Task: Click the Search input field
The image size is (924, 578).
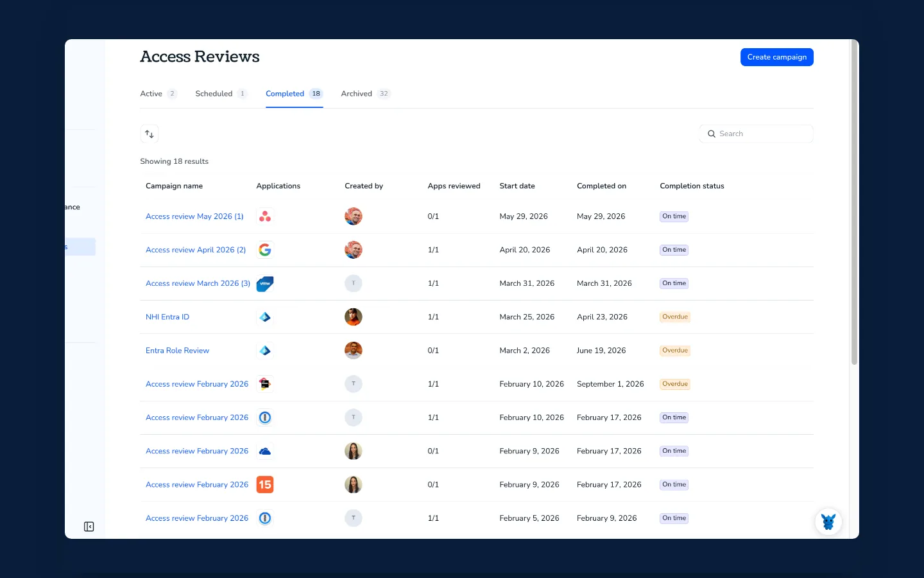Action: coord(757,134)
